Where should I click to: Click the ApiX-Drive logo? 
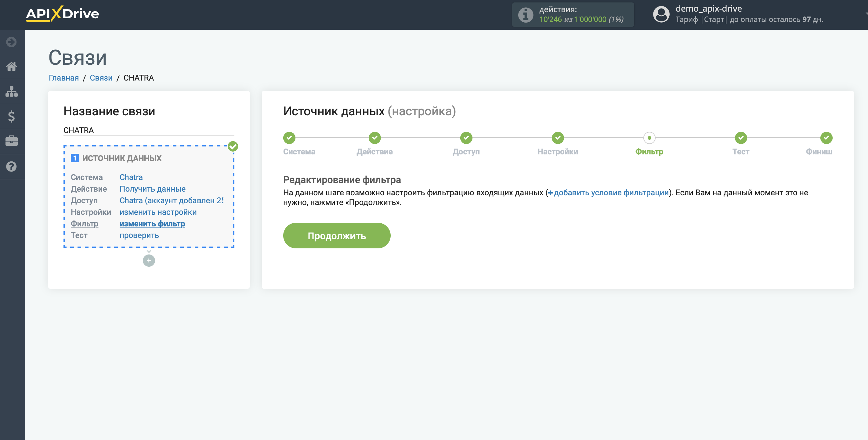(x=62, y=14)
